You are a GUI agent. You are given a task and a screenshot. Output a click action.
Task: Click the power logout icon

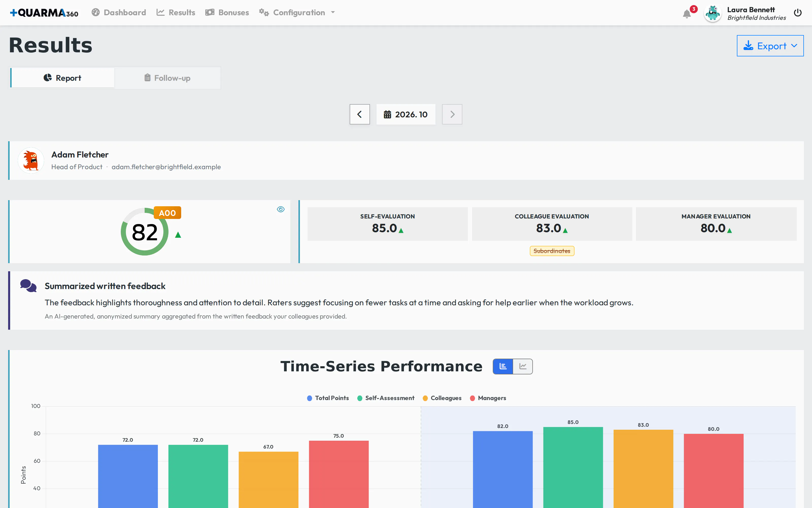[798, 13]
